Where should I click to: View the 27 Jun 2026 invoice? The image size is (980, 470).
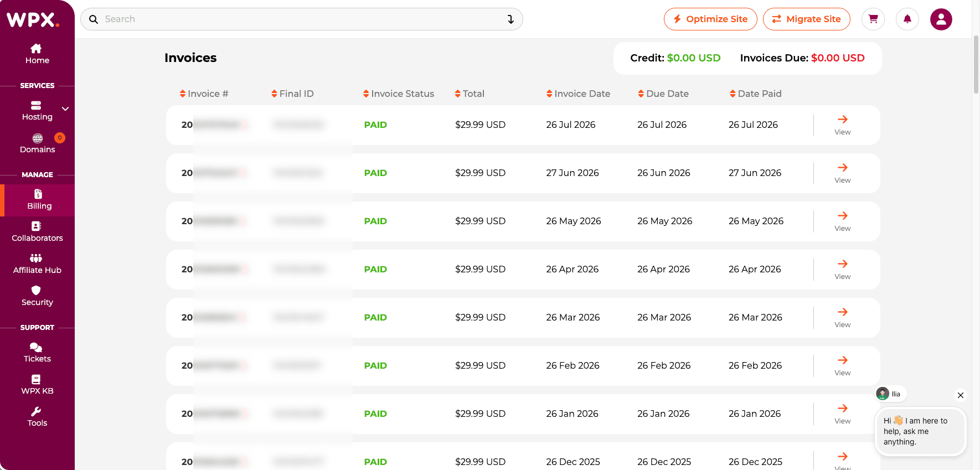coord(843,173)
